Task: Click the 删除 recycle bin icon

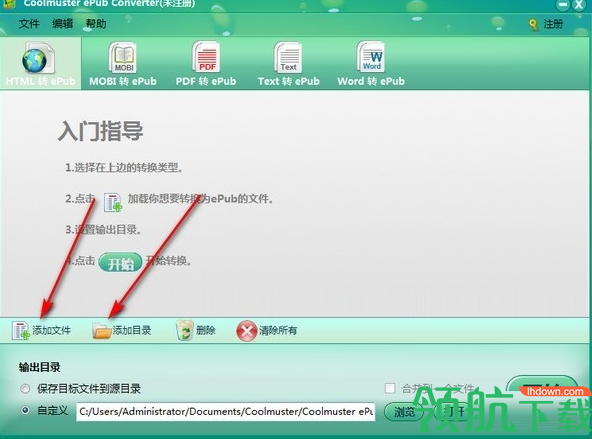Action: (x=185, y=331)
